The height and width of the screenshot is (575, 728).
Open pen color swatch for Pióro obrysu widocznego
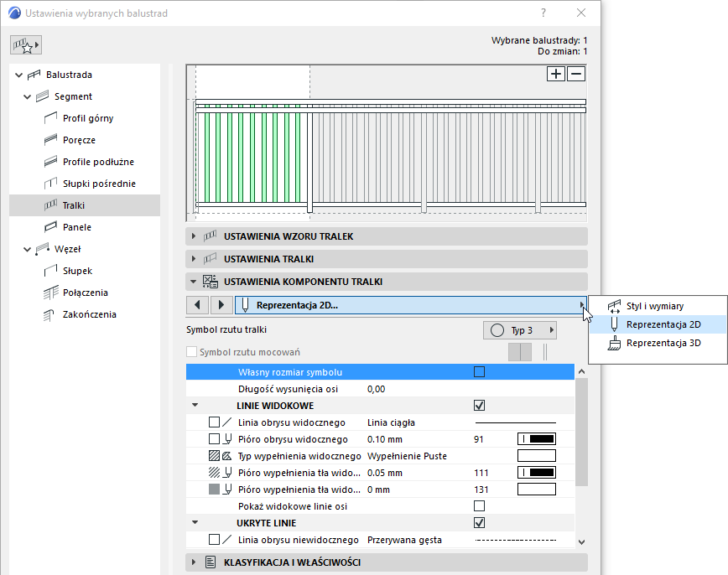coord(537,439)
